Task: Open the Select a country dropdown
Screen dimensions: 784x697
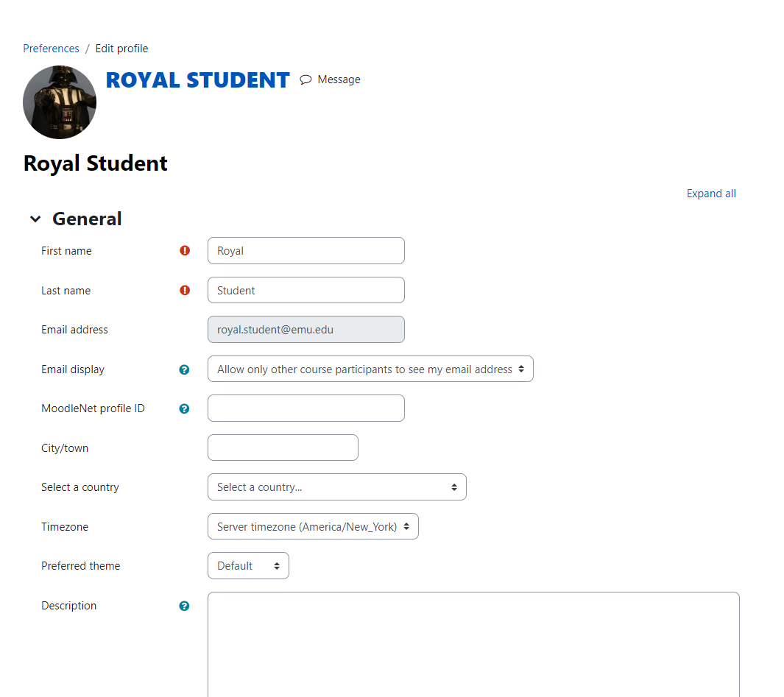Action: click(336, 487)
